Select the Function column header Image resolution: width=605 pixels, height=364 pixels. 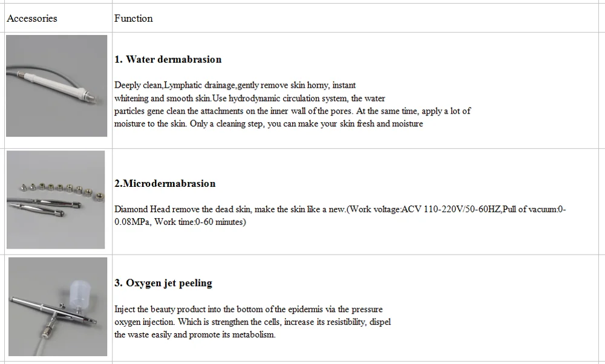point(134,18)
